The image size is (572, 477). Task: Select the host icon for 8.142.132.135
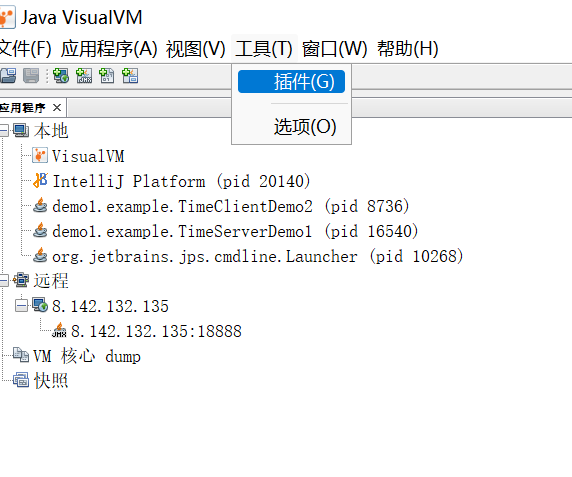coord(40,306)
